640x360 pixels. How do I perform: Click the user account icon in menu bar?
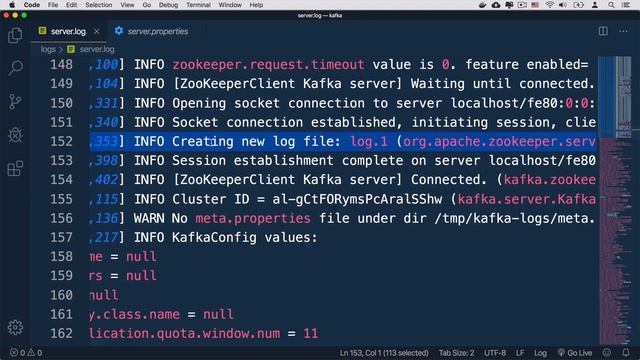tap(595, 5)
